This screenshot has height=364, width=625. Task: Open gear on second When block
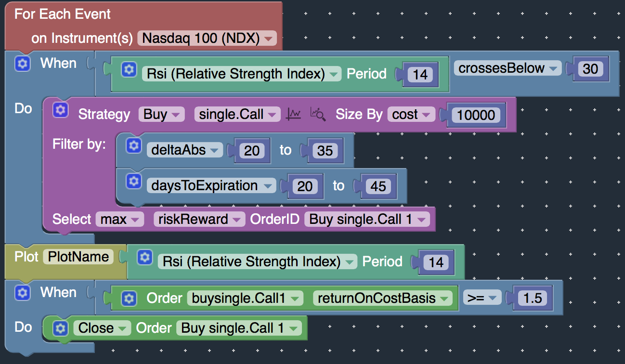[23, 292]
